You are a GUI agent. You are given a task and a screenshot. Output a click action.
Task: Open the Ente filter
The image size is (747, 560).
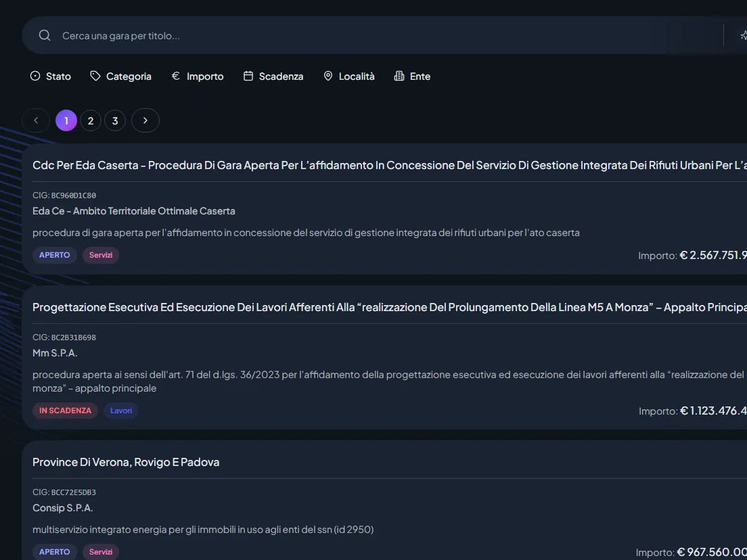(413, 76)
